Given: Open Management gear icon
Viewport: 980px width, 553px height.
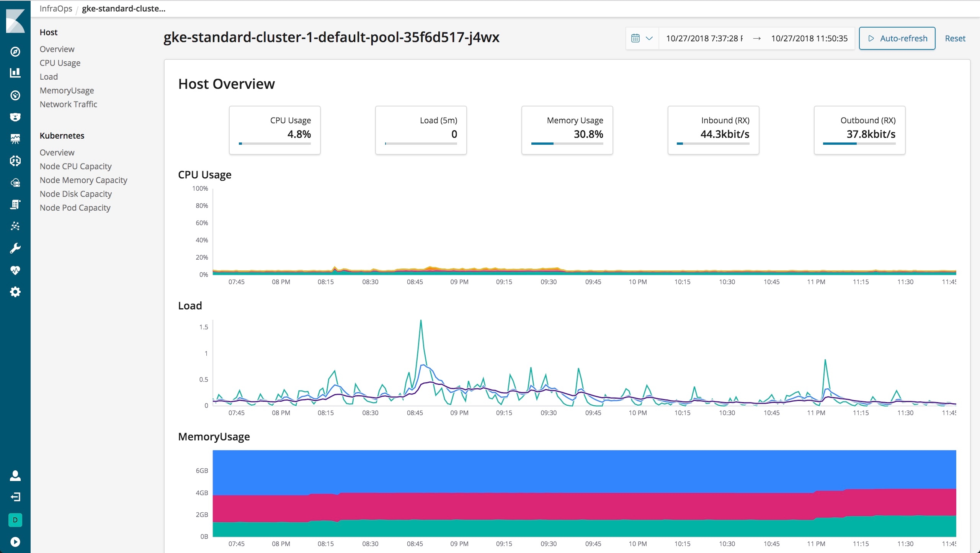Looking at the screenshot, I should [x=15, y=292].
